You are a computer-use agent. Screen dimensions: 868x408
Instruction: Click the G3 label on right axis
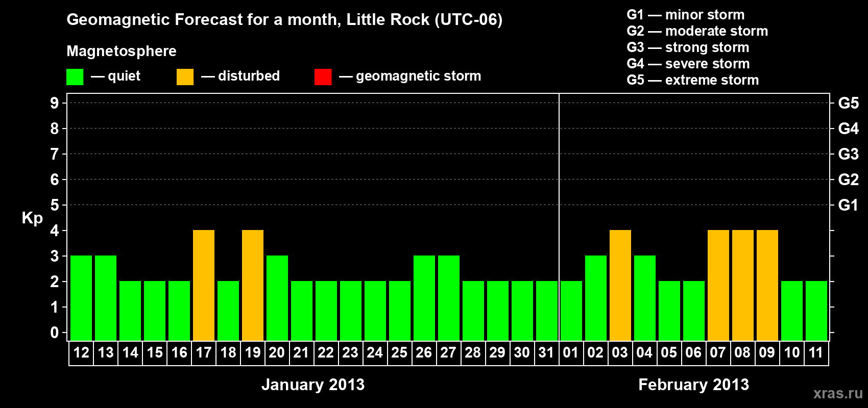coord(849,154)
